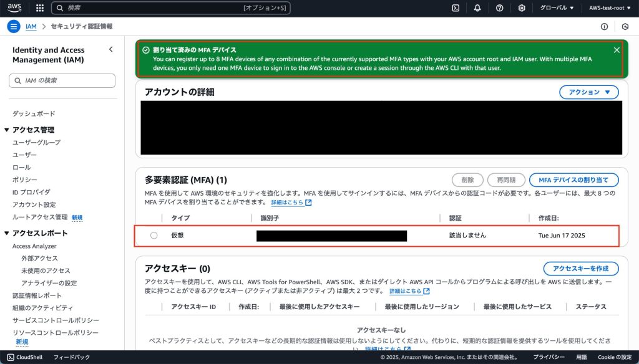Click the IAM breadcrumb link

tap(31, 26)
